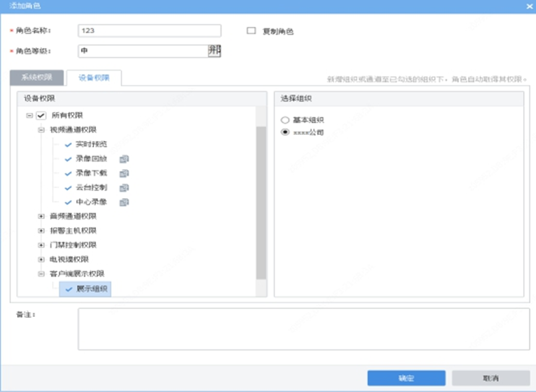Click the copy icon next to 录像回放
The width and height of the screenshot is (536, 392).
[x=123, y=159]
